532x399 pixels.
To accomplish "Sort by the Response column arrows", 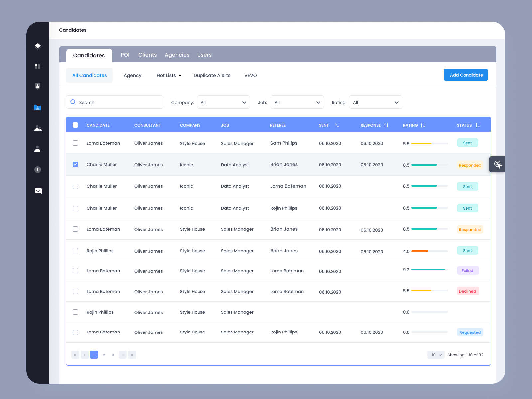I will click(x=386, y=125).
